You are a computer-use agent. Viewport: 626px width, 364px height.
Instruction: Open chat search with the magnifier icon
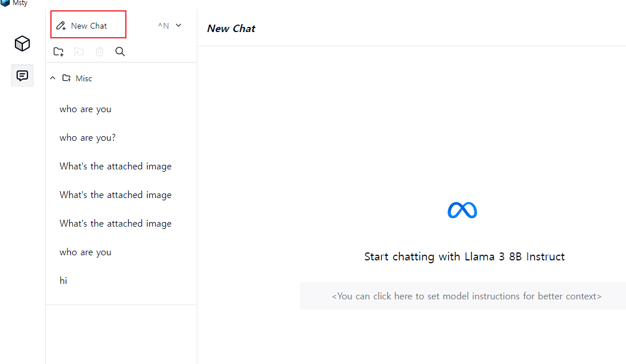pos(120,52)
